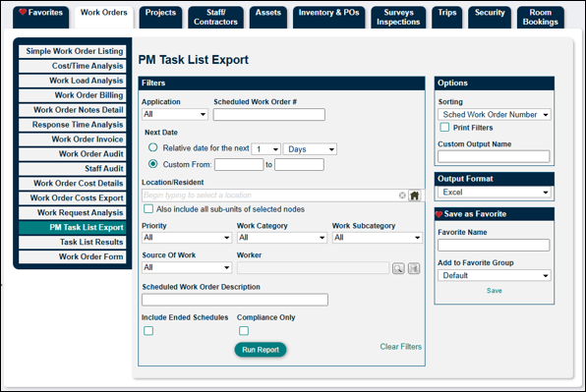Open Work Load Analysis report

73,81
